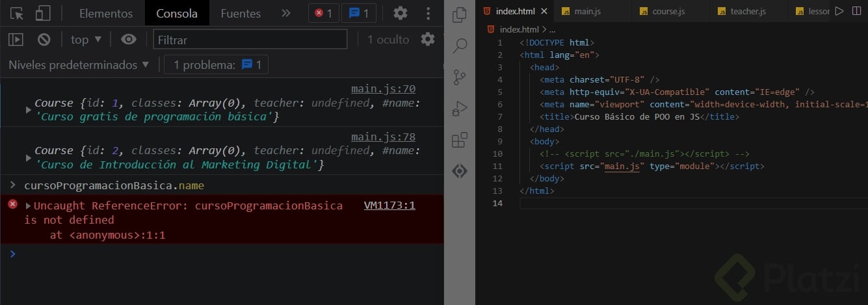Open the diamond icon below Extensions
The image size is (868, 305).
point(460,171)
